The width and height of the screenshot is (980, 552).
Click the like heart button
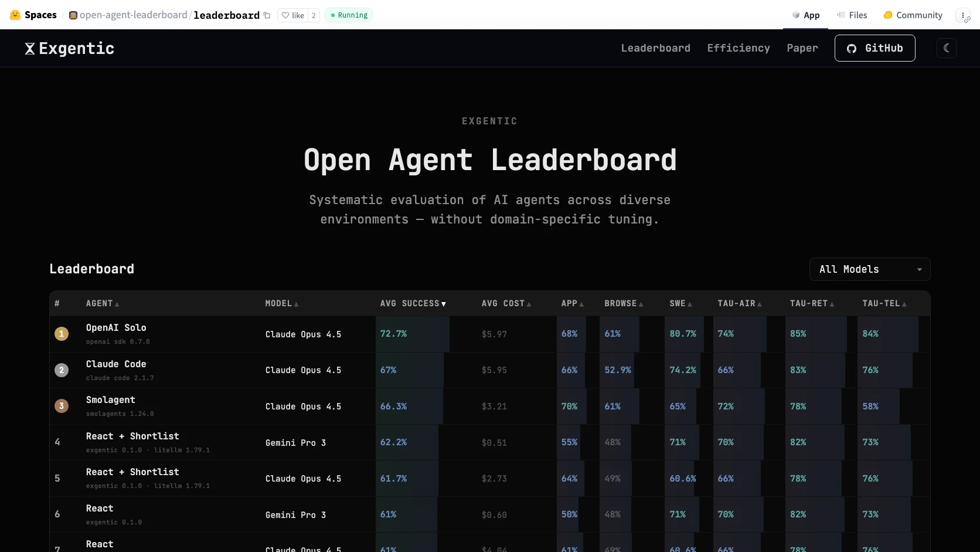pyautogui.click(x=292, y=15)
